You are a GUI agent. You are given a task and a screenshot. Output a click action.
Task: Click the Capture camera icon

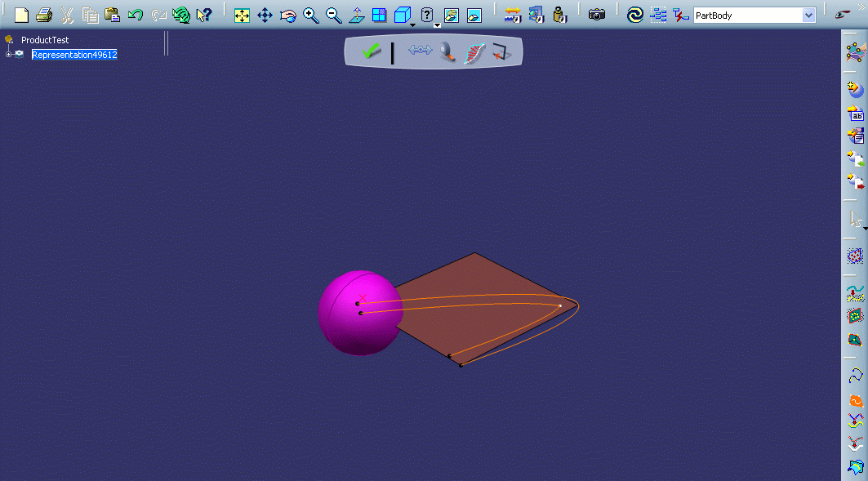(x=597, y=15)
